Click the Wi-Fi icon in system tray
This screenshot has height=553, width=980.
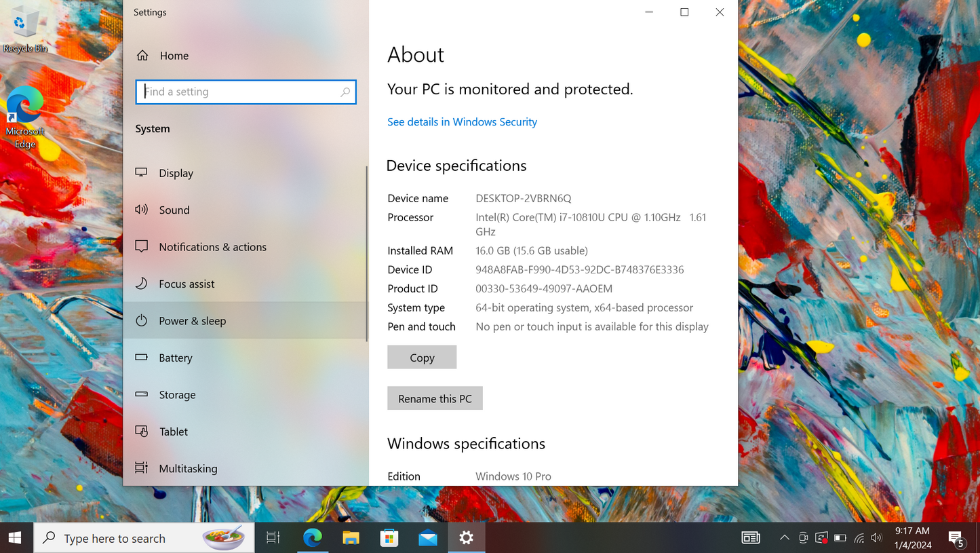point(858,537)
